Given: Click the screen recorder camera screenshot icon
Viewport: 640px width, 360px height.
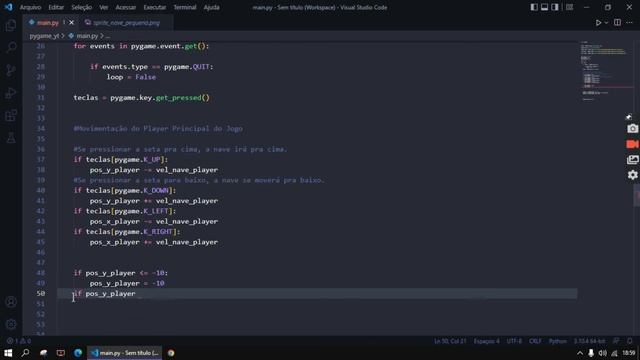Looking at the screenshot, I should point(632,129).
